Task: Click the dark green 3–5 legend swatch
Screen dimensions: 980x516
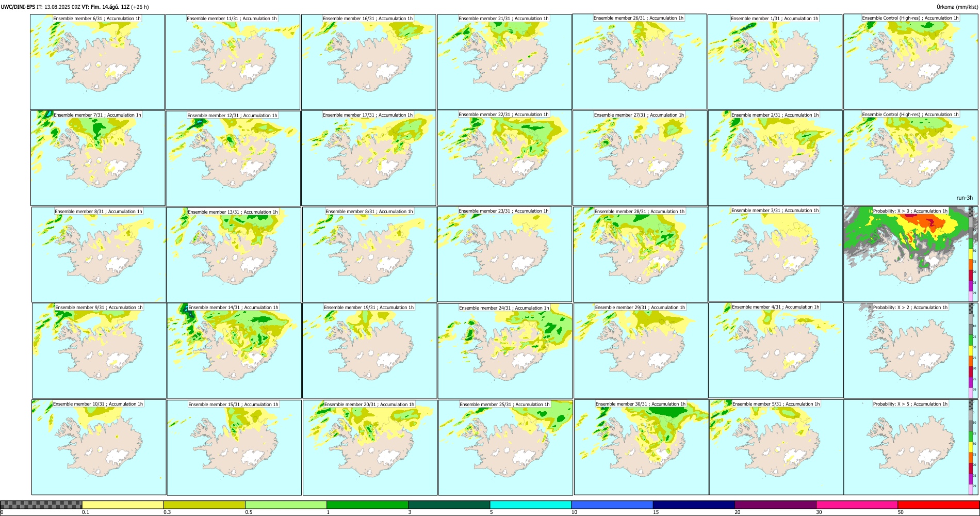Action: pos(449,505)
